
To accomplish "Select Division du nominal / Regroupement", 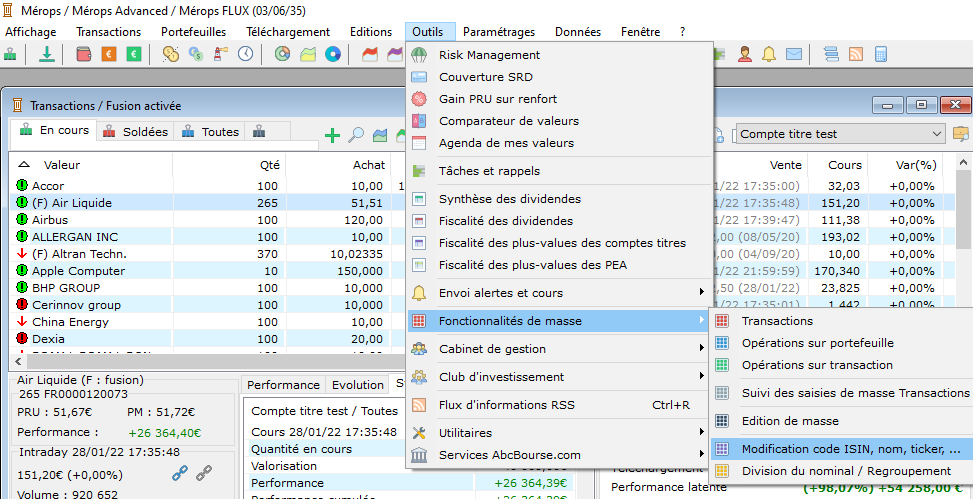I will pos(841,471).
